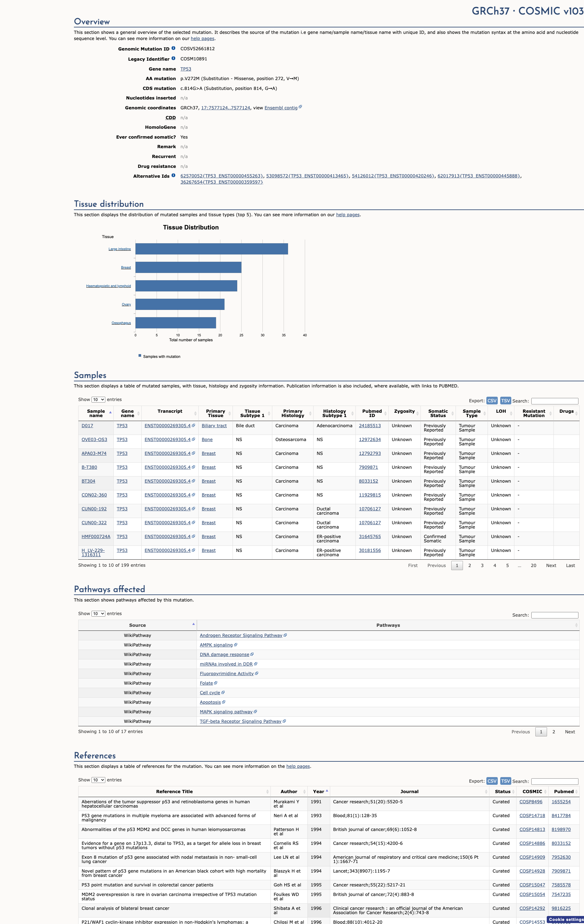Viewport: 584px width, 924px height.
Task: Sort references by Year column header
Action: coord(319,791)
